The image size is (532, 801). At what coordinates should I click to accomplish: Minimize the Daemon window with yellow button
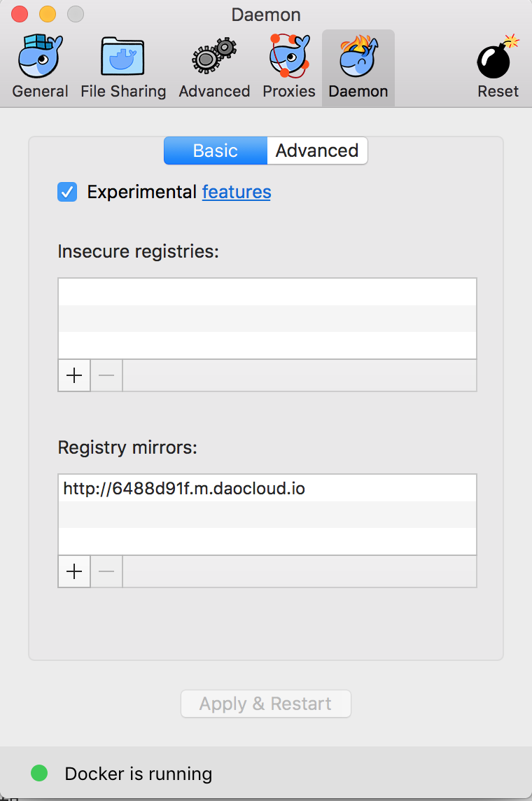coord(48,14)
